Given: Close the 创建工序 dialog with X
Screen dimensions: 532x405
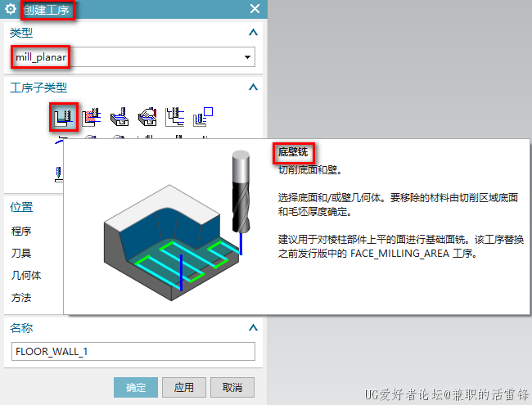Looking at the screenshot, I should tap(255, 9).
